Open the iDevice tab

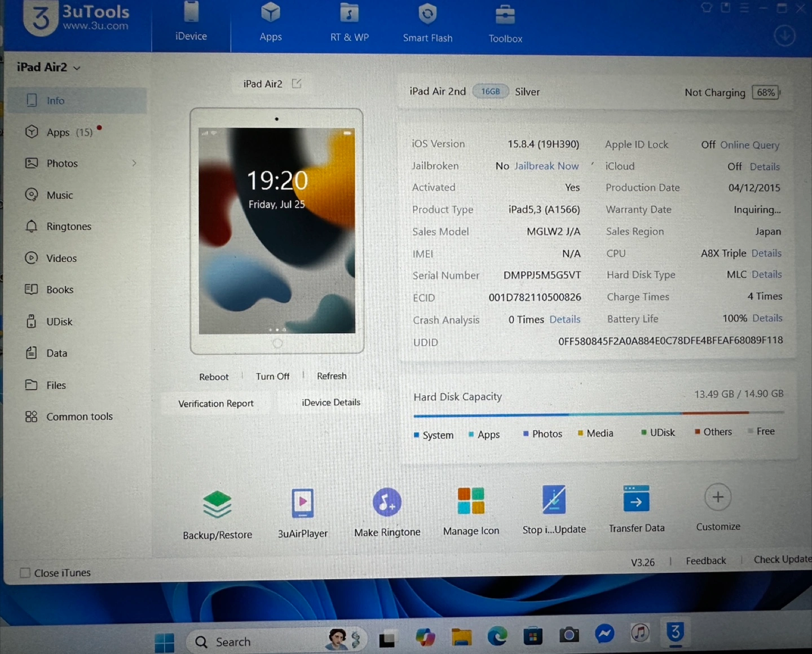(x=191, y=24)
